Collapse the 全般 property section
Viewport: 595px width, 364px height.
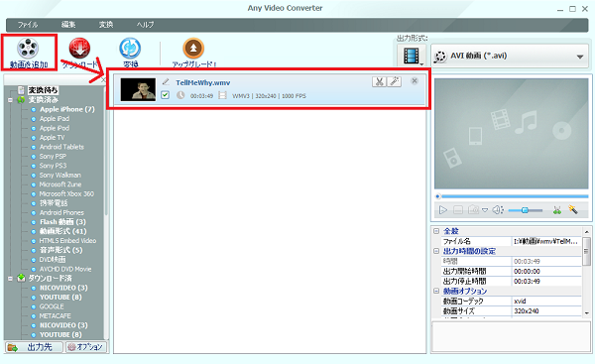tap(436, 231)
